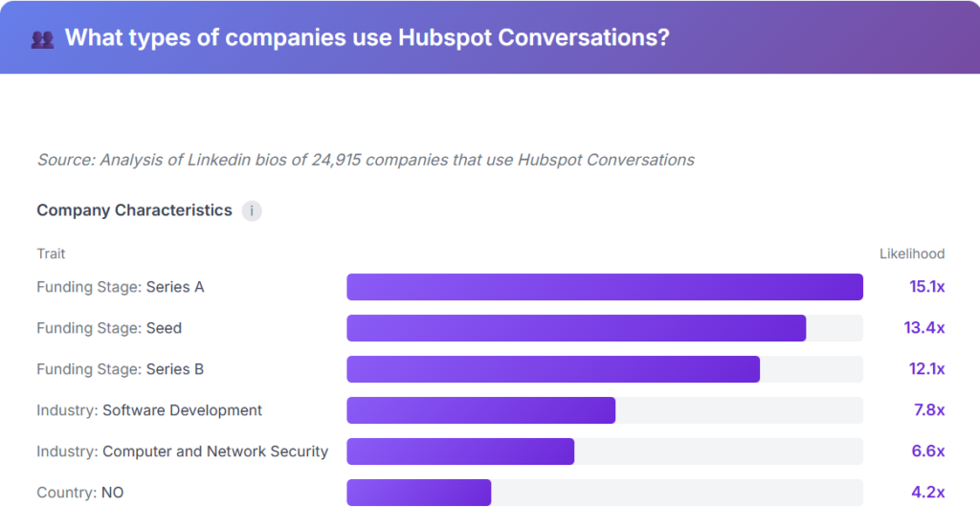Click the Trait column header
The height and width of the screenshot is (527, 980).
(x=52, y=253)
